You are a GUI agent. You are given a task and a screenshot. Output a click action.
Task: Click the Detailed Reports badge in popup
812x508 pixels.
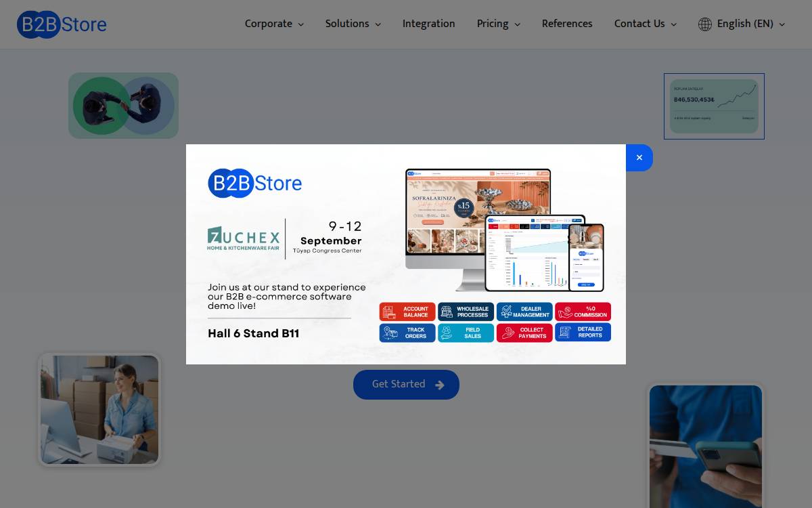click(583, 333)
